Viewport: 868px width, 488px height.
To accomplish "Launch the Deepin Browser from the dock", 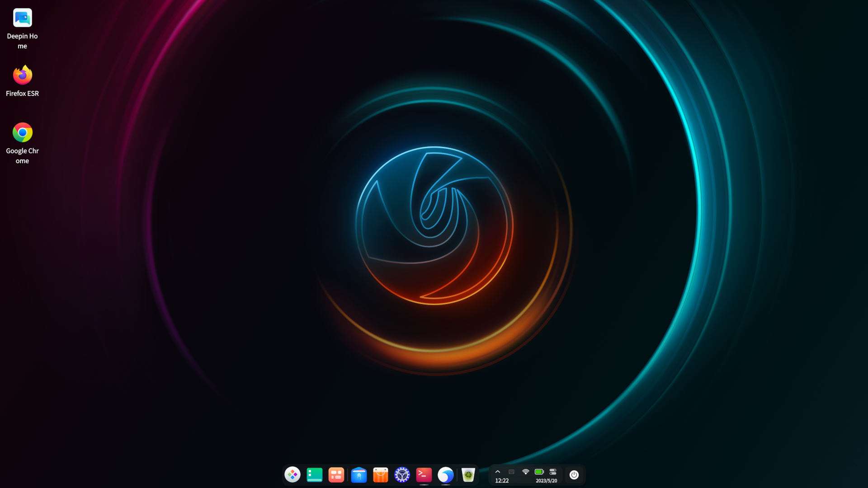I will (x=446, y=475).
